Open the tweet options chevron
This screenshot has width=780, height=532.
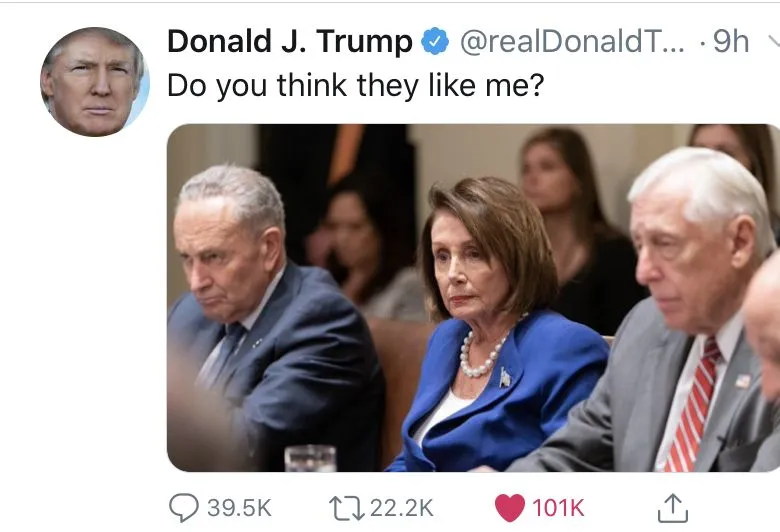point(774,40)
